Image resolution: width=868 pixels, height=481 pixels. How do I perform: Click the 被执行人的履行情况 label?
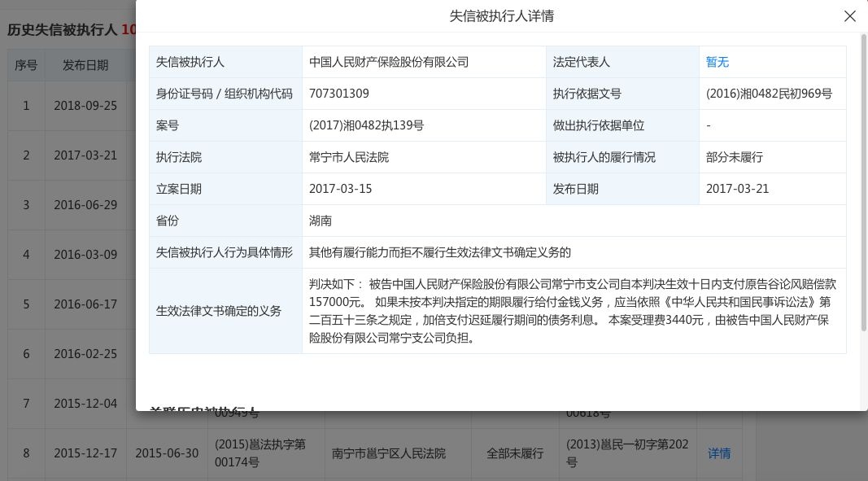click(604, 157)
